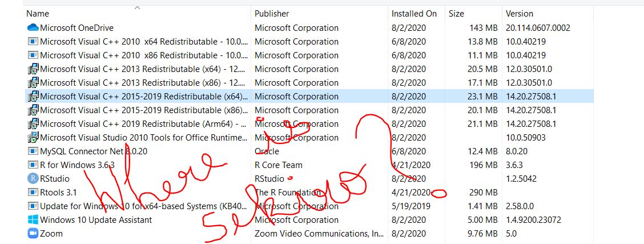Viewport: 644px width, 244px height.
Task: Click version 1.2.5042 of RStudio
Action: coord(521,179)
